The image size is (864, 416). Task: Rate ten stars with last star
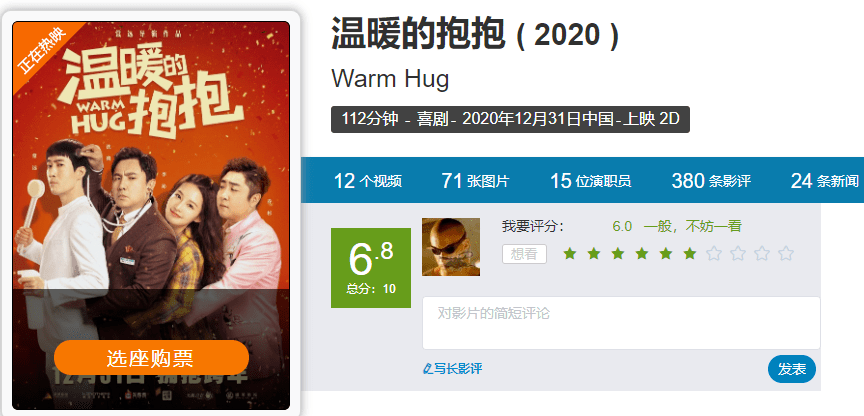(x=786, y=253)
